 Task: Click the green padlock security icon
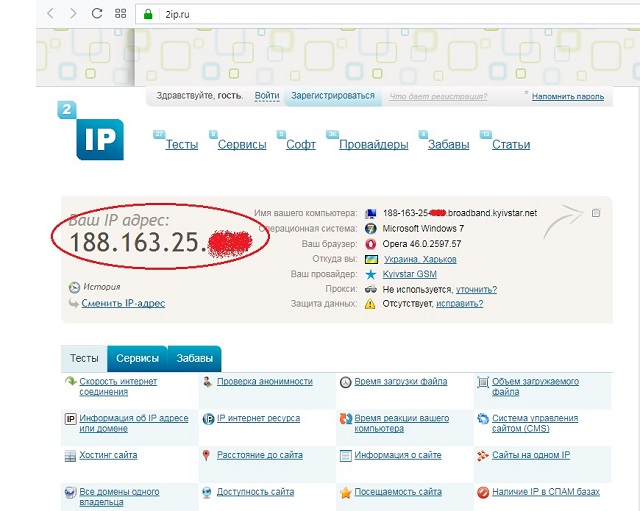(148, 14)
